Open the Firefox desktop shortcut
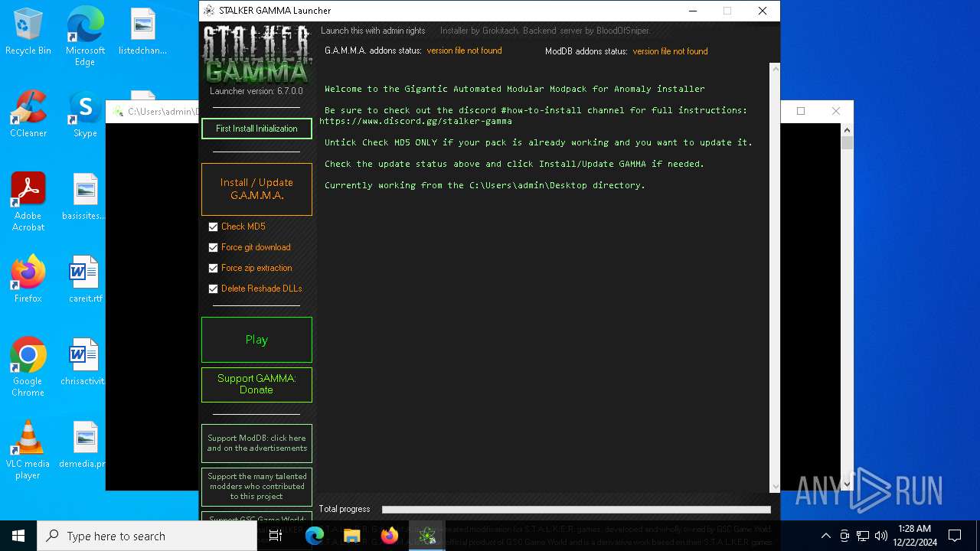Screen dimensions: 980x551 [x=28, y=280]
